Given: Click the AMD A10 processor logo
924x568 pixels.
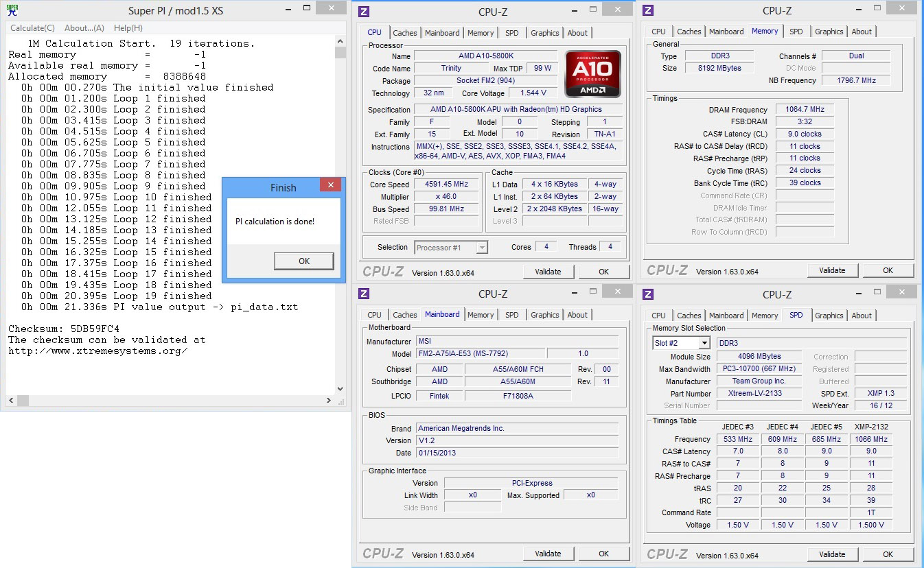Looking at the screenshot, I should (x=593, y=74).
